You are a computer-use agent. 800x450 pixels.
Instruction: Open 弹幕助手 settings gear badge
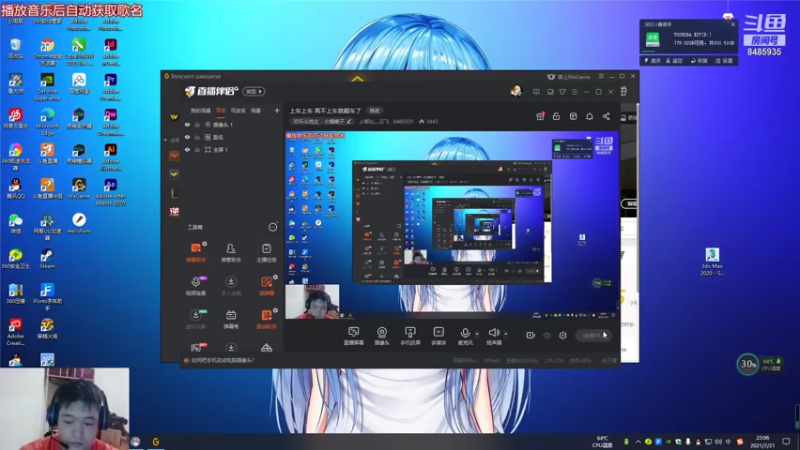205,244
